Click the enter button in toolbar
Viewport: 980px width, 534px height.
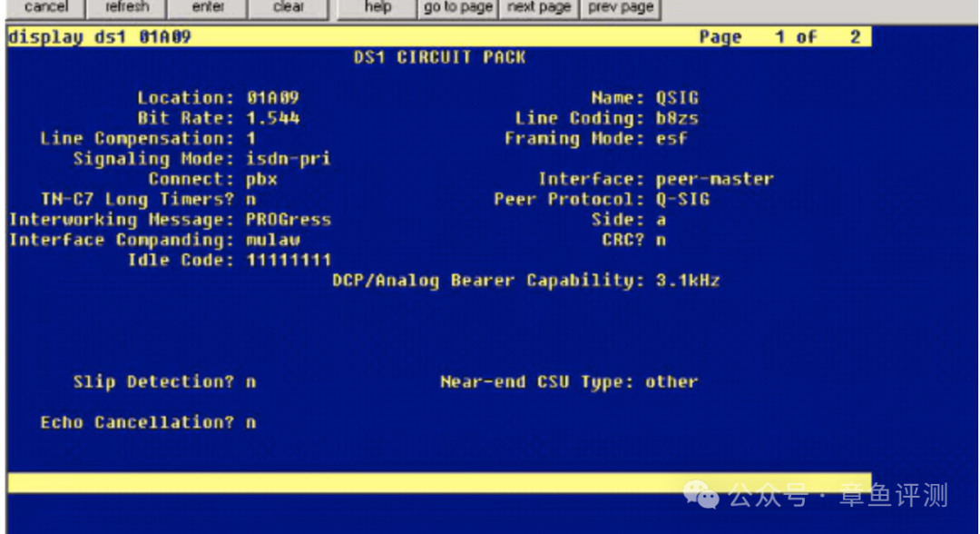(x=208, y=8)
